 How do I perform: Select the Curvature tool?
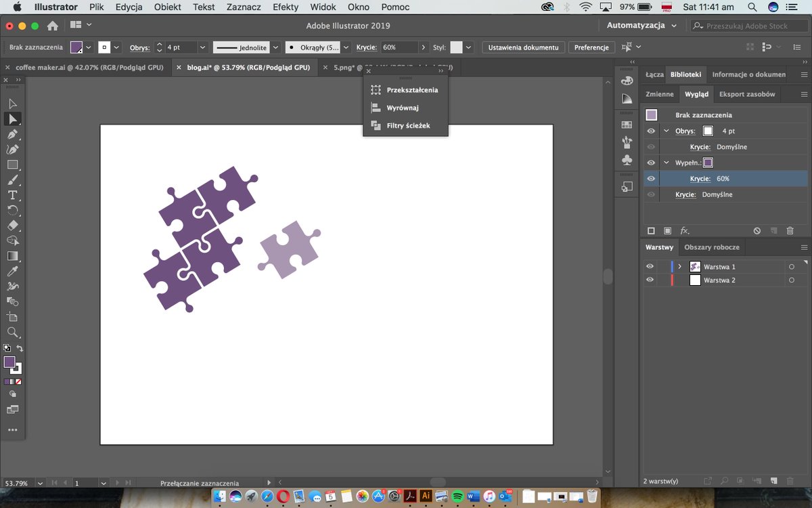pyautogui.click(x=13, y=149)
